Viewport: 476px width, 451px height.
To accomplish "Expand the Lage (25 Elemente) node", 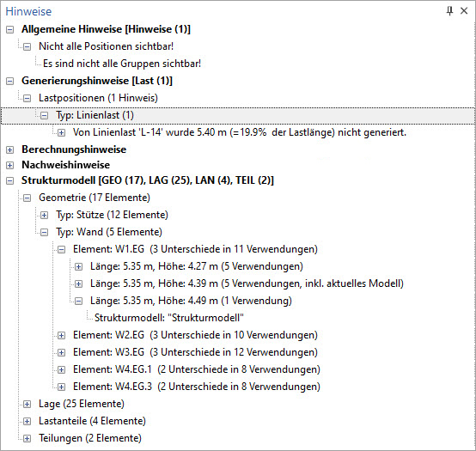I will pos(27,405).
